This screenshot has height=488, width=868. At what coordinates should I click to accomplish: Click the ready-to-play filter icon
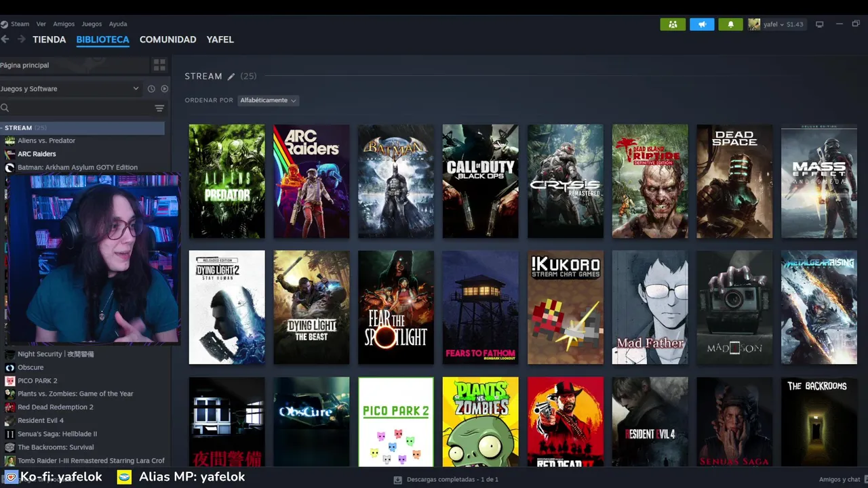click(x=164, y=89)
